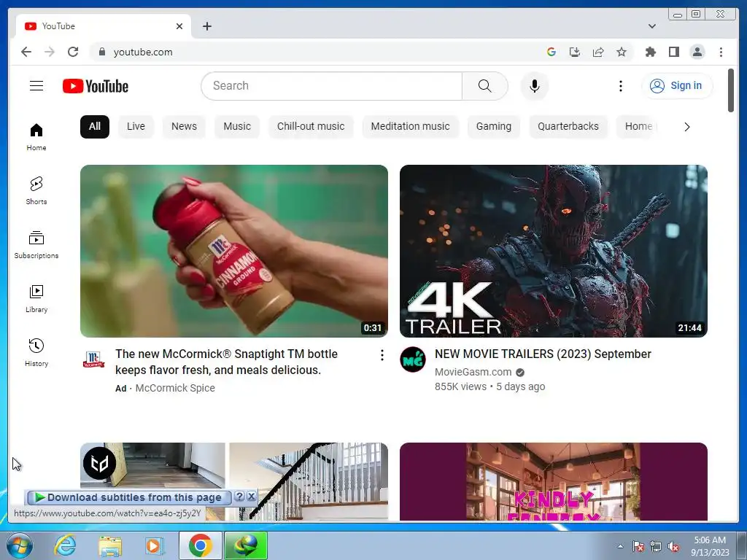Open Windows Explorer from taskbar
The width and height of the screenshot is (747, 560).
pyautogui.click(x=110, y=545)
